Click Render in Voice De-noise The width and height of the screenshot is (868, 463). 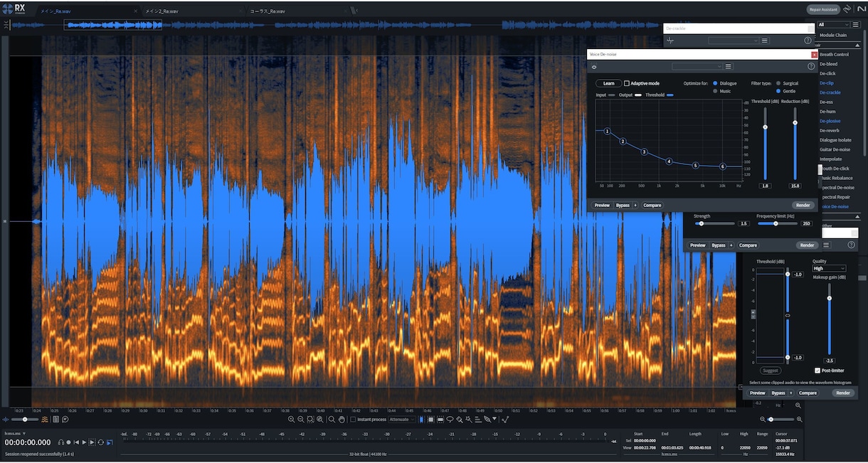[x=803, y=205]
